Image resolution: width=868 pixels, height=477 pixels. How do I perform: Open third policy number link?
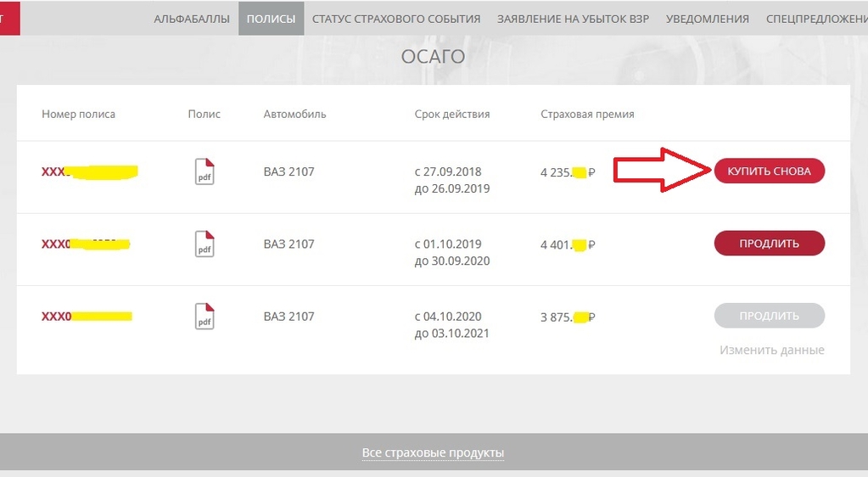pos(87,317)
